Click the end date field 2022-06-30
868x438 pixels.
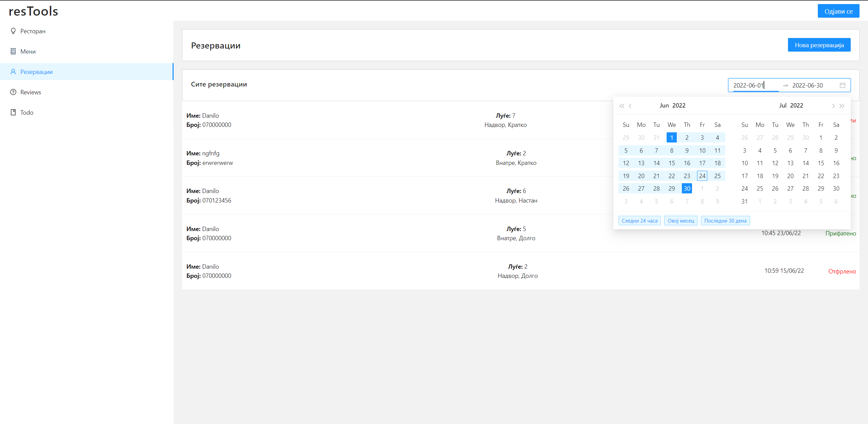coord(807,85)
